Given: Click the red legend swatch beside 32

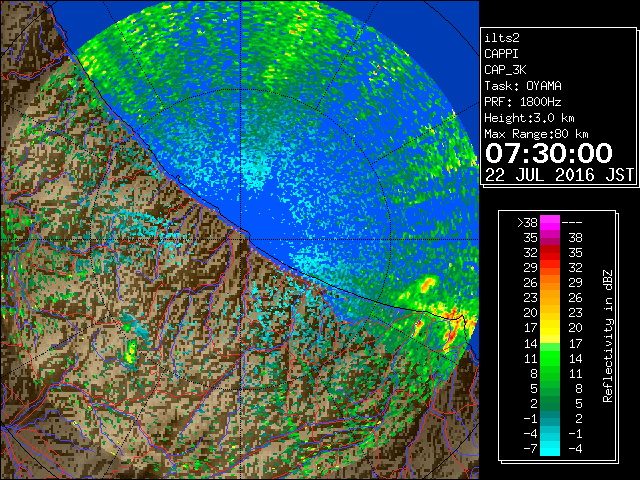Looking at the screenshot, I should [x=550, y=253].
